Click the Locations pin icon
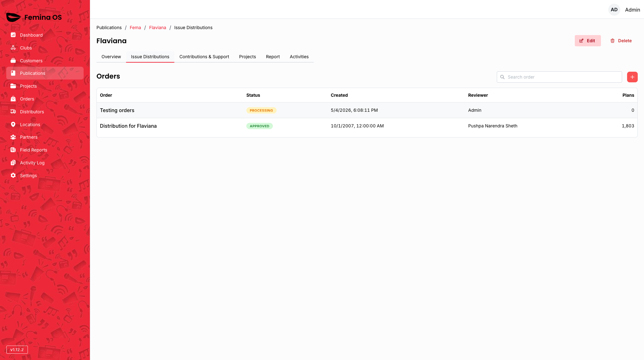Image resolution: width=644 pixels, height=360 pixels. tap(13, 124)
